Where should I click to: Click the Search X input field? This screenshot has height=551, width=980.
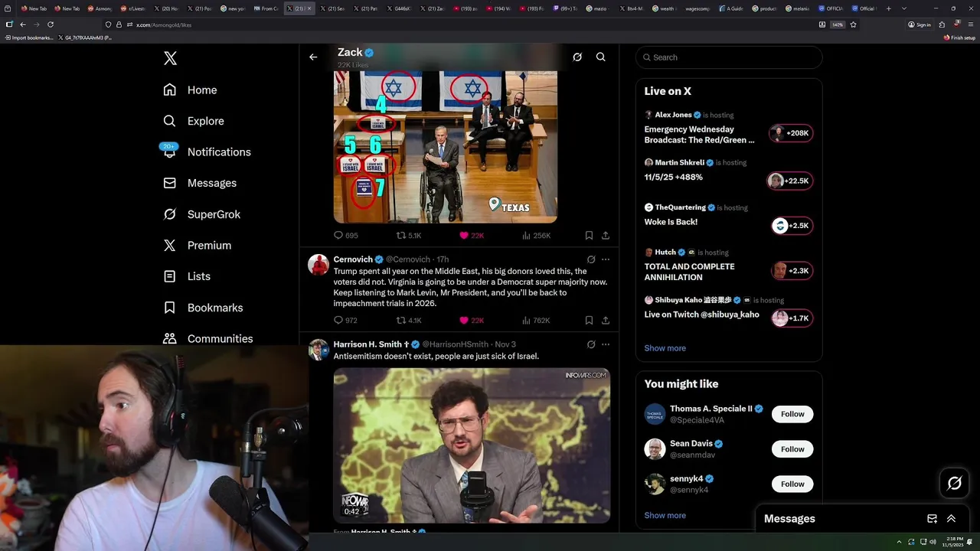tap(729, 57)
